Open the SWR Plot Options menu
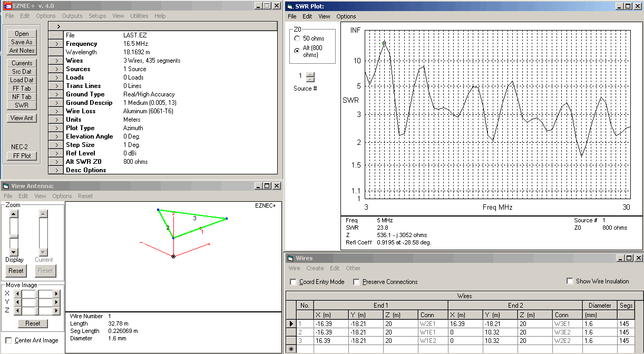Screen dimensions: 644x354 [x=346, y=16]
